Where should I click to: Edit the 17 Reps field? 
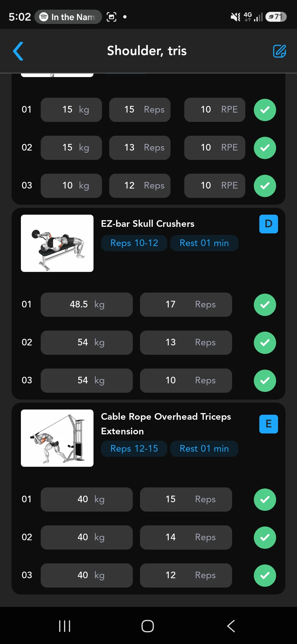186,305
